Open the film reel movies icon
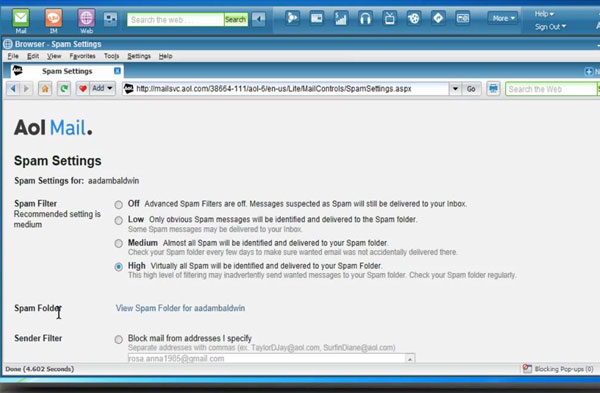 [414, 18]
